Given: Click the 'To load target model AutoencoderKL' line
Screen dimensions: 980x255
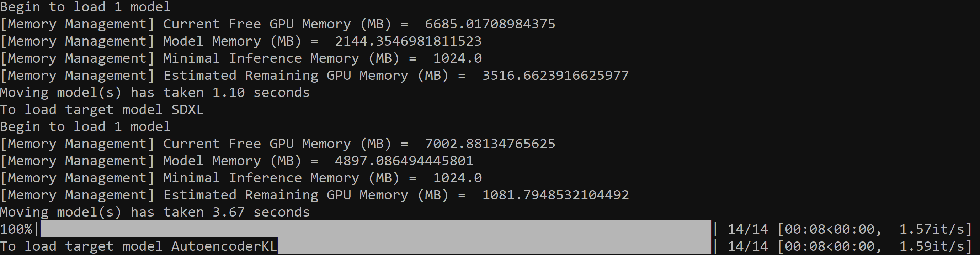Looking at the screenshot, I should (138, 246).
